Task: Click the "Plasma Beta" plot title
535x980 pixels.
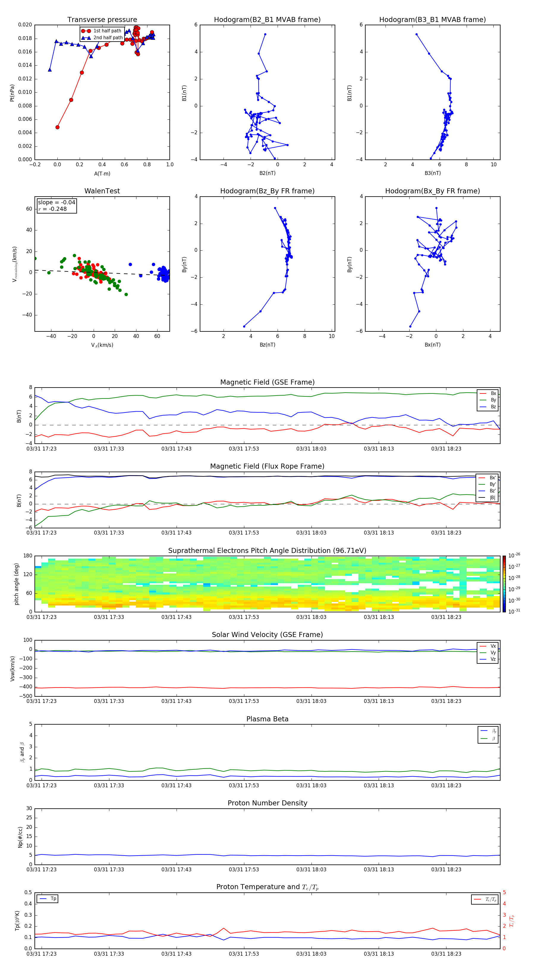Action: click(267, 719)
